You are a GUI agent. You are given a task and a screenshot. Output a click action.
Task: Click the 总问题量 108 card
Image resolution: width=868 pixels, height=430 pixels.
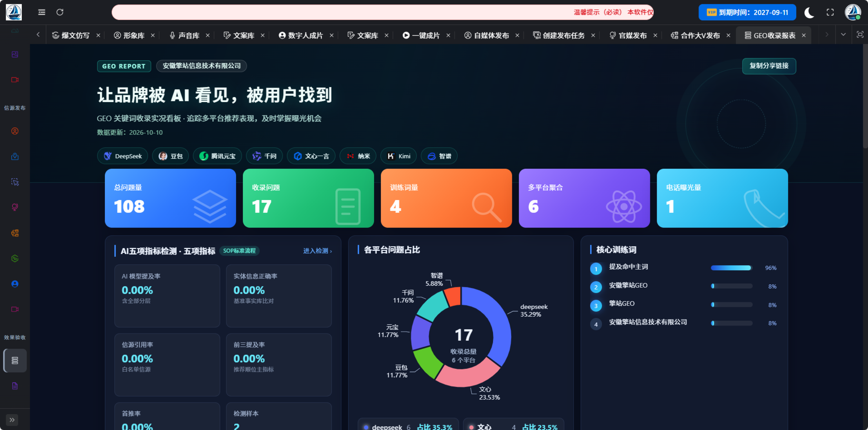(x=171, y=198)
